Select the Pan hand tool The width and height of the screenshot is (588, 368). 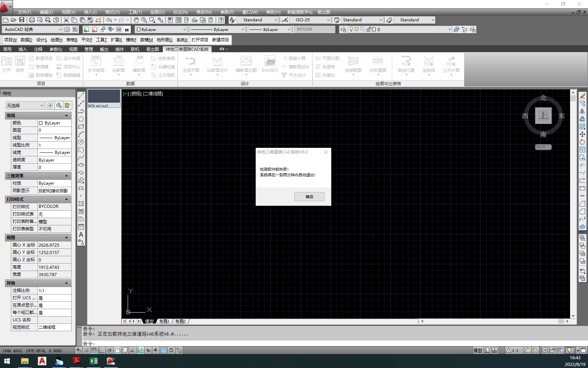pyautogui.click(x=136, y=20)
